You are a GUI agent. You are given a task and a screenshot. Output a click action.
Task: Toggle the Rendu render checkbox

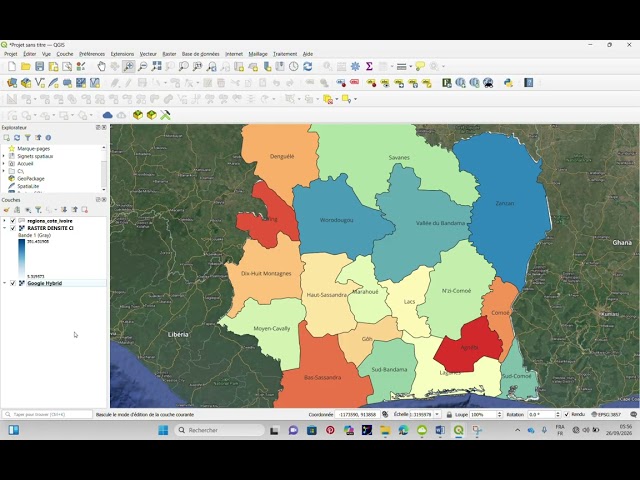point(567,414)
